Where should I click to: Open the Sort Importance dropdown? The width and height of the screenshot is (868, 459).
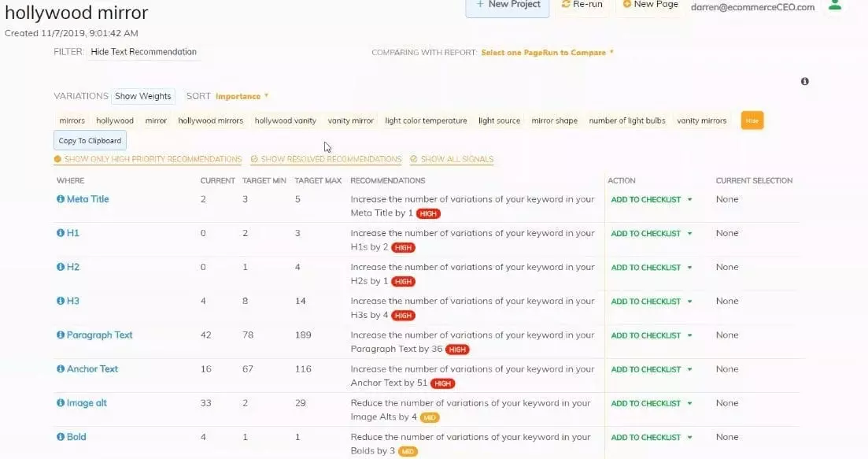pyautogui.click(x=242, y=96)
